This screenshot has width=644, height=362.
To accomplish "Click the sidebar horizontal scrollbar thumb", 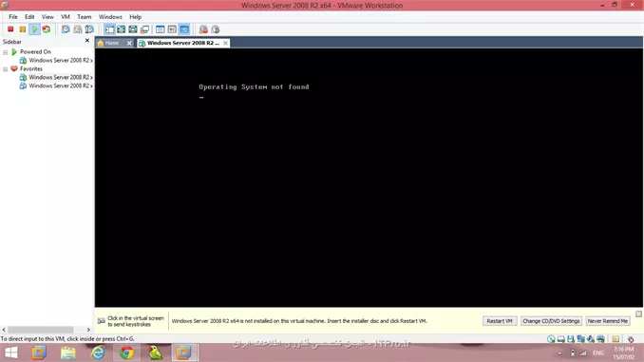I will tap(41, 330).
